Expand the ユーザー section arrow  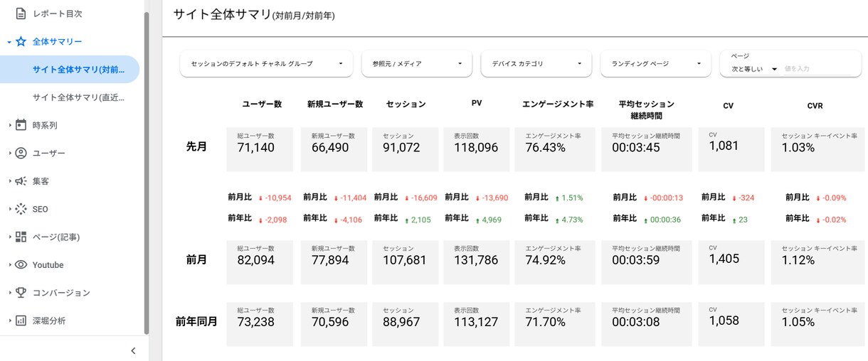(10, 153)
